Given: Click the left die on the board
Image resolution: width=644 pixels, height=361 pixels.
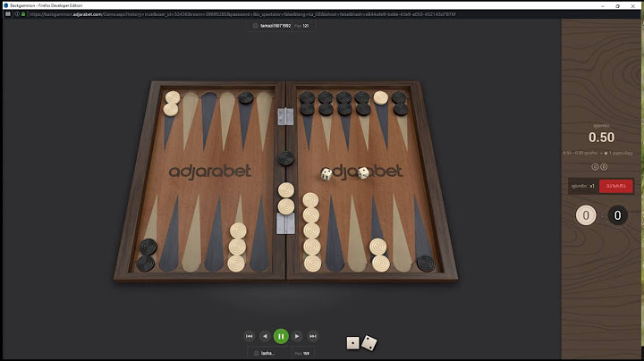Looking at the screenshot, I should [x=326, y=174].
